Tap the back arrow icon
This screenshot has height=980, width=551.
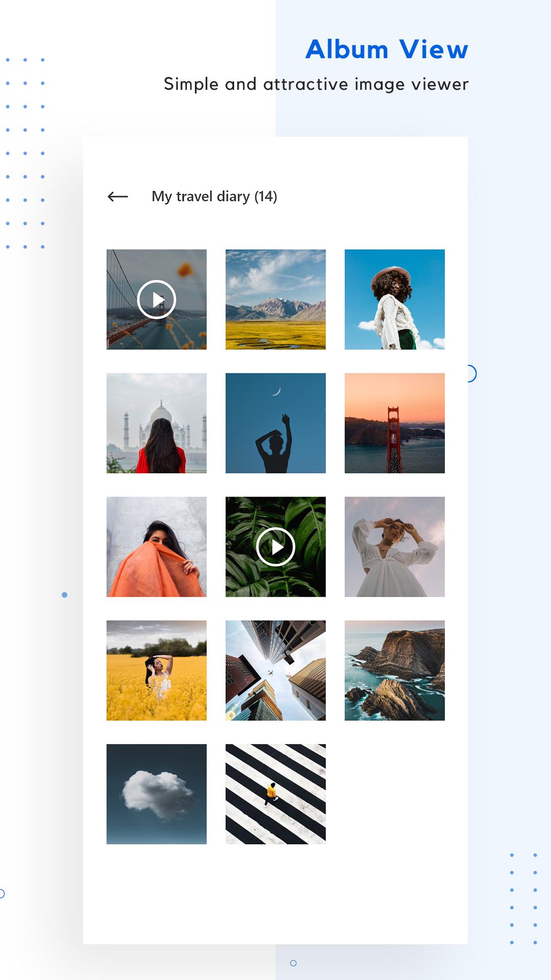pyautogui.click(x=118, y=197)
